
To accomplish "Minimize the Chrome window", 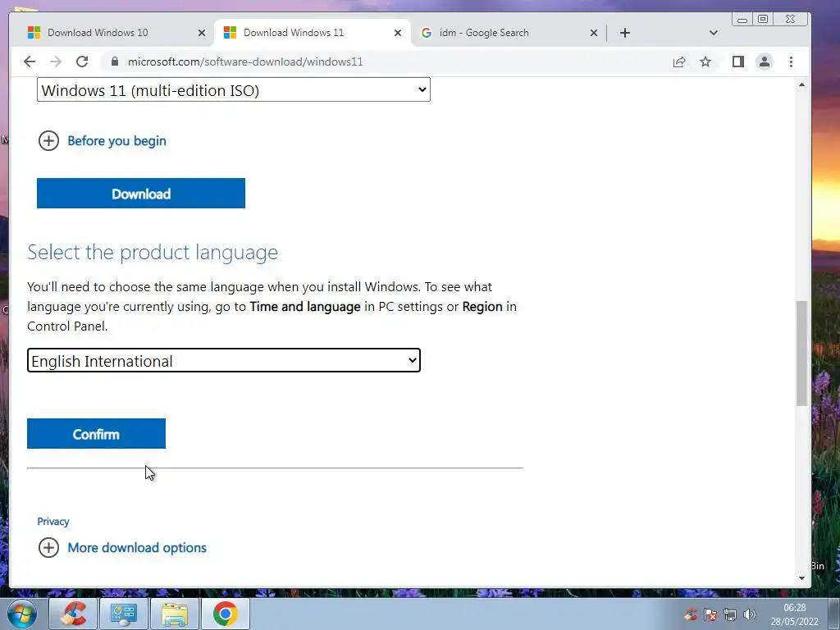I will 742,20.
